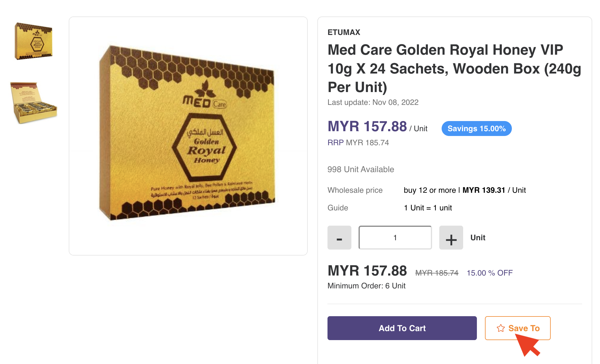This screenshot has height=364, width=600.
Task: Click the struck-through MYR 185.74 price
Action: pyautogui.click(x=437, y=273)
